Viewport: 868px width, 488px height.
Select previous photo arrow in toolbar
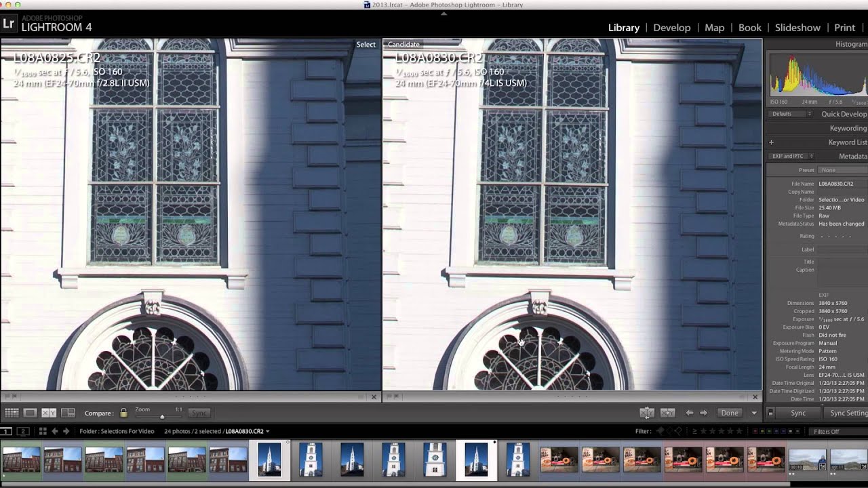[690, 413]
